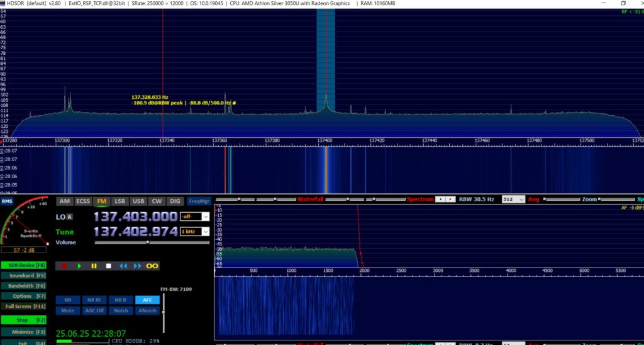644x345 pixels.
Task: Click the green play button
Action: pos(79,266)
